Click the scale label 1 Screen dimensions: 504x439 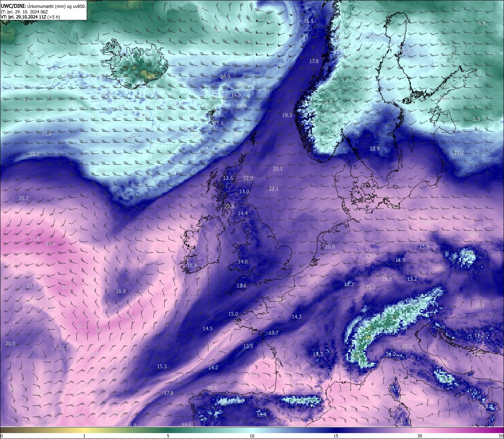click(x=84, y=436)
